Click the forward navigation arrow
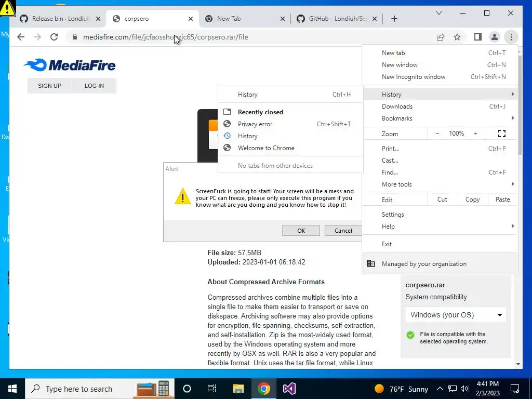Viewport: 532px width, 399px height. [37, 37]
